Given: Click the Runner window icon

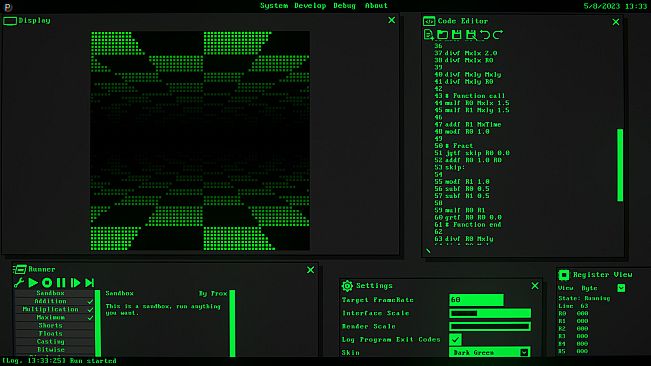Looking at the screenshot, I should tap(20, 269).
